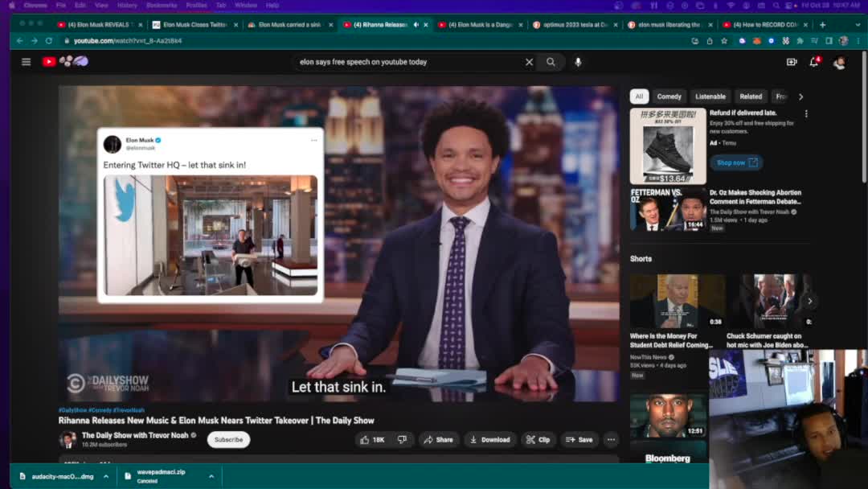Expand audacity download options

(x=106, y=476)
